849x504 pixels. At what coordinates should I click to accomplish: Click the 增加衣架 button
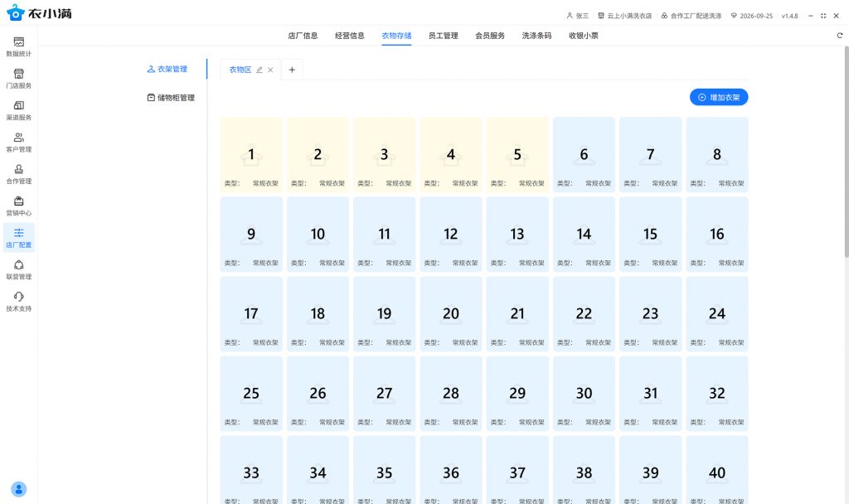[719, 97]
